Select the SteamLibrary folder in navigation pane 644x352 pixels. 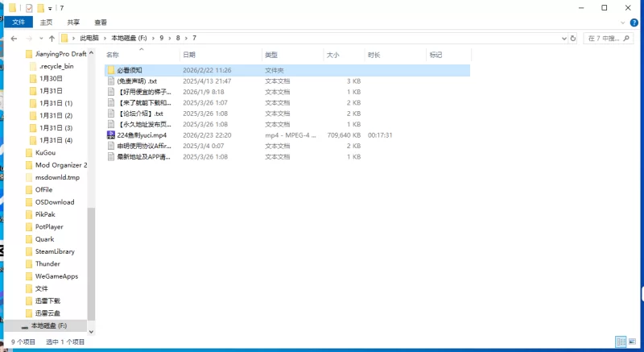pyautogui.click(x=54, y=251)
